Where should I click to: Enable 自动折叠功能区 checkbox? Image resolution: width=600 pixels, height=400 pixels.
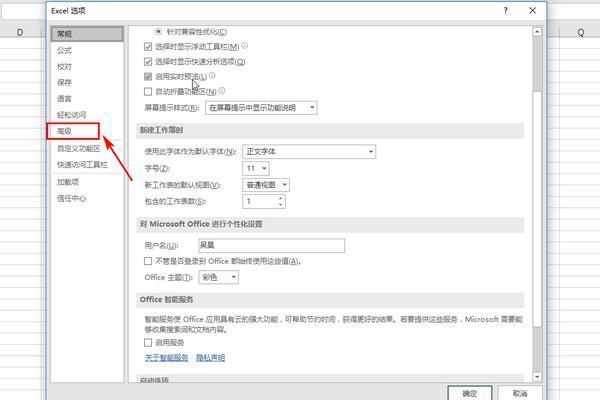(x=148, y=91)
